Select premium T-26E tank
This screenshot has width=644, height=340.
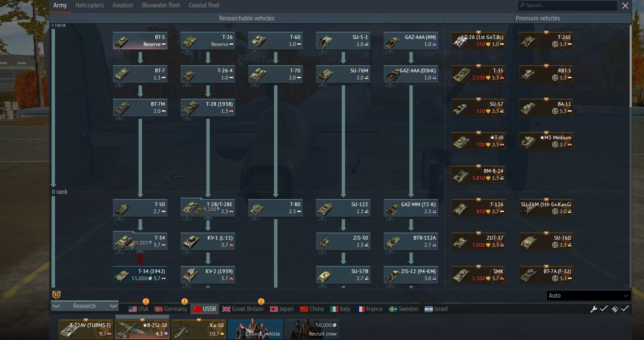546,41
